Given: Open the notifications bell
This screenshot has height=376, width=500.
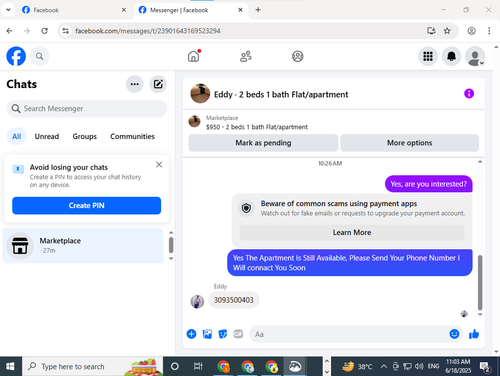Looking at the screenshot, I should (x=451, y=56).
